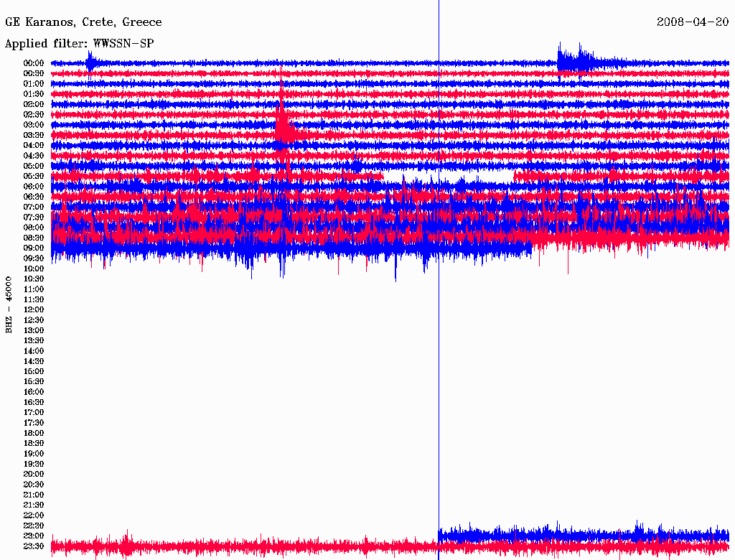Select the 00:00 time label

coord(34,63)
